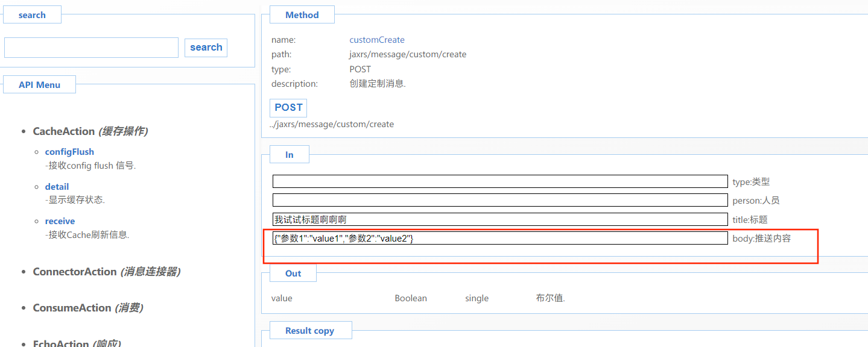The image size is (868, 347).
Task: Select the In section header
Action: point(290,155)
